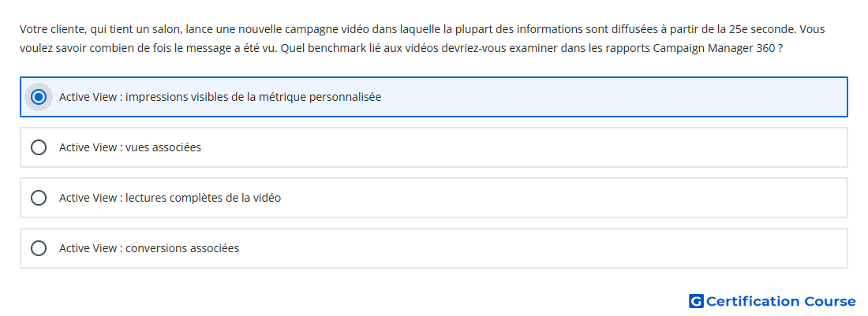
Task: Click the word "conversions" in the last option
Action: coord(156,248)
